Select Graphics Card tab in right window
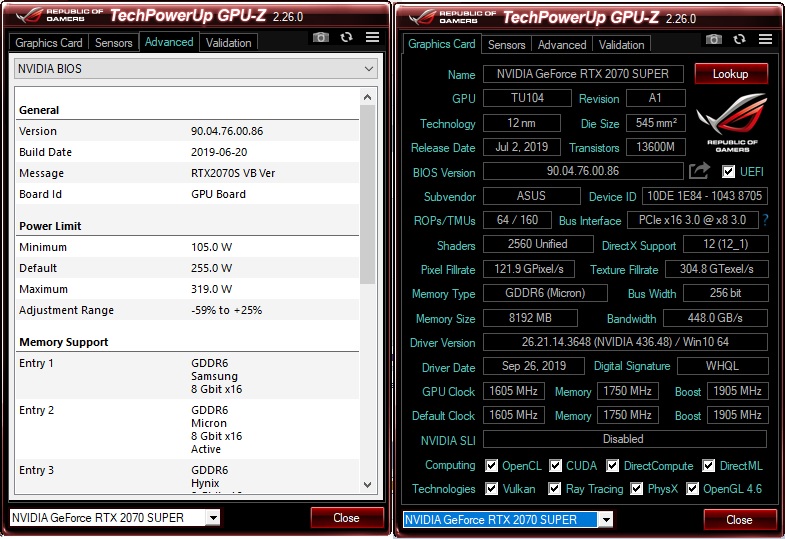Image resolution: width=785 pixels, height=539 pixels. (x=442, y=44)
